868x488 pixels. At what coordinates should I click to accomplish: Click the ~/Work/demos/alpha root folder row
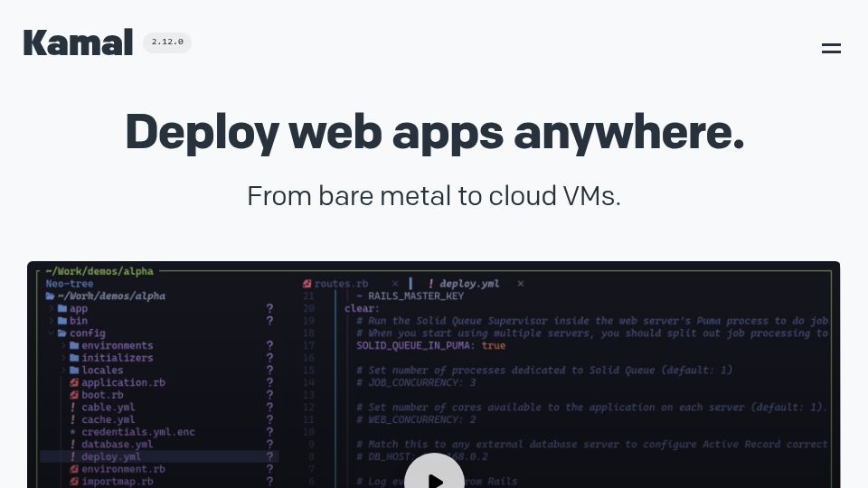[106, 296]
